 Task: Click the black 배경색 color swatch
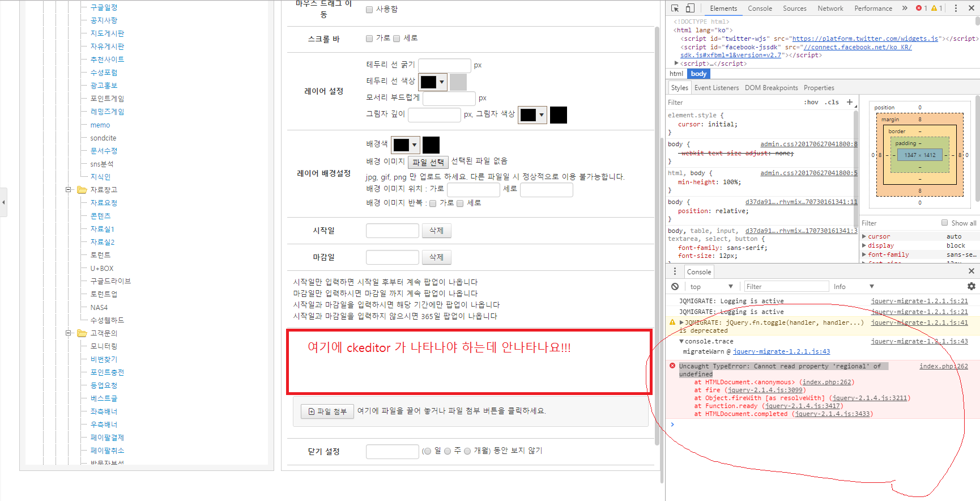click(431, 145)
